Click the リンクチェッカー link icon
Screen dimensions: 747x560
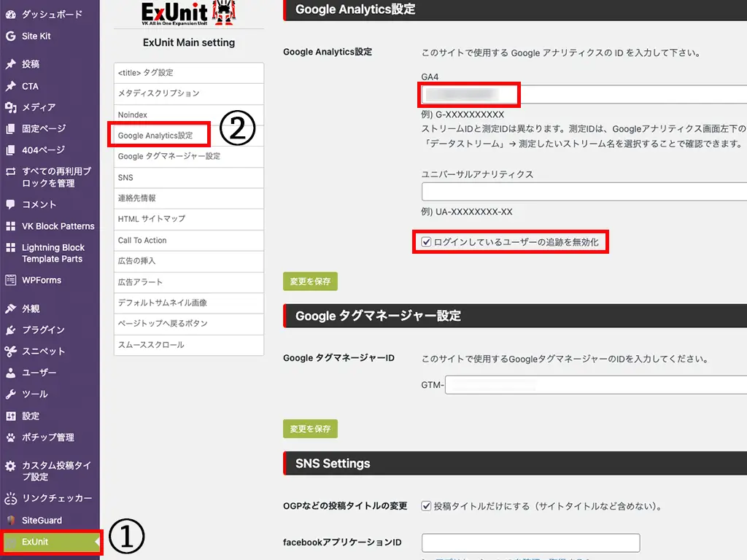click(10, 498)
